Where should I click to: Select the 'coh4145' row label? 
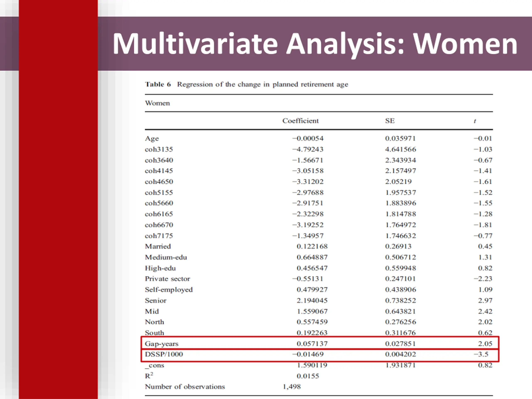coord(159,171)
